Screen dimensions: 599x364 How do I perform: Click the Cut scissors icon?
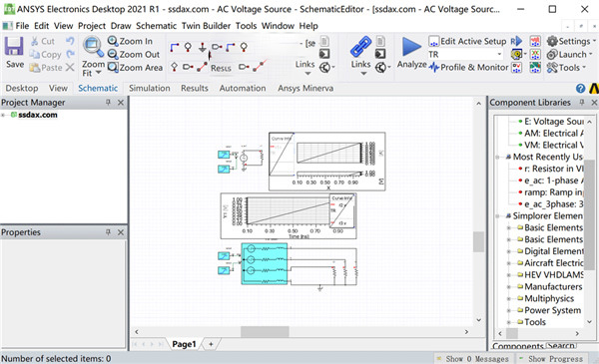click(x=34, y=41)
